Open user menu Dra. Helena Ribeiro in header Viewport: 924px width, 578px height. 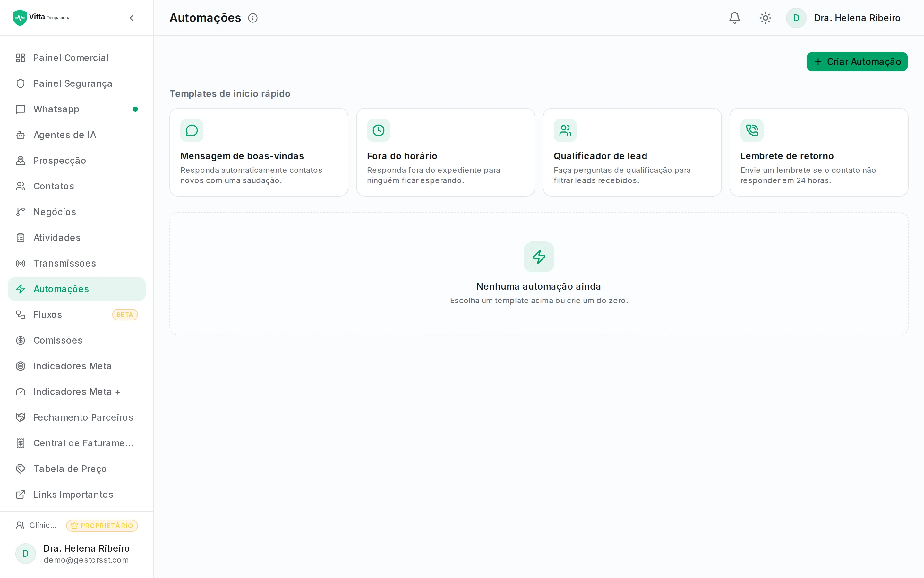pos(843,18)
